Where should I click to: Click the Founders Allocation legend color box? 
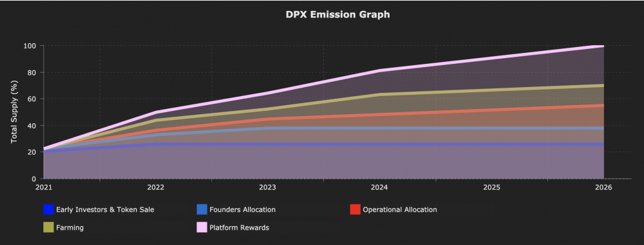pos(202,210)
